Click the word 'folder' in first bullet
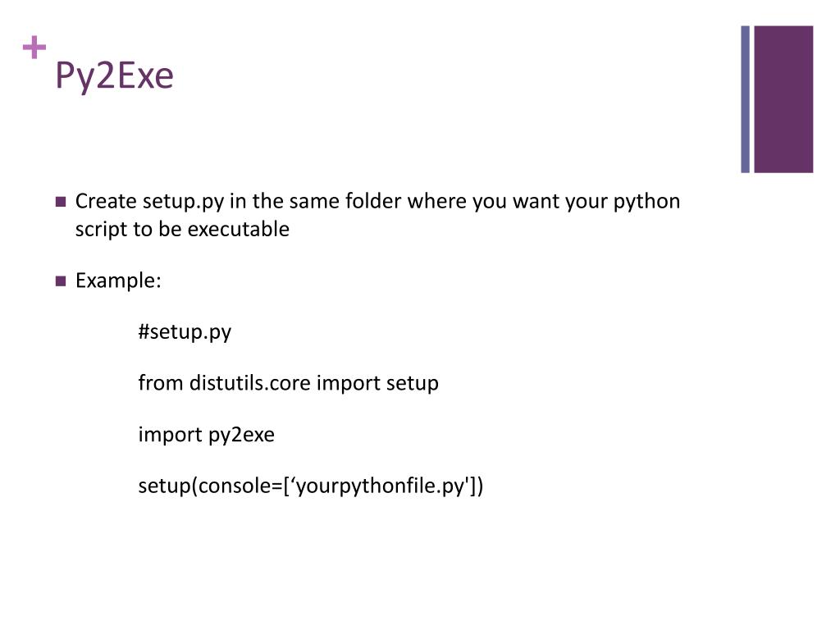 coord(373,202)
